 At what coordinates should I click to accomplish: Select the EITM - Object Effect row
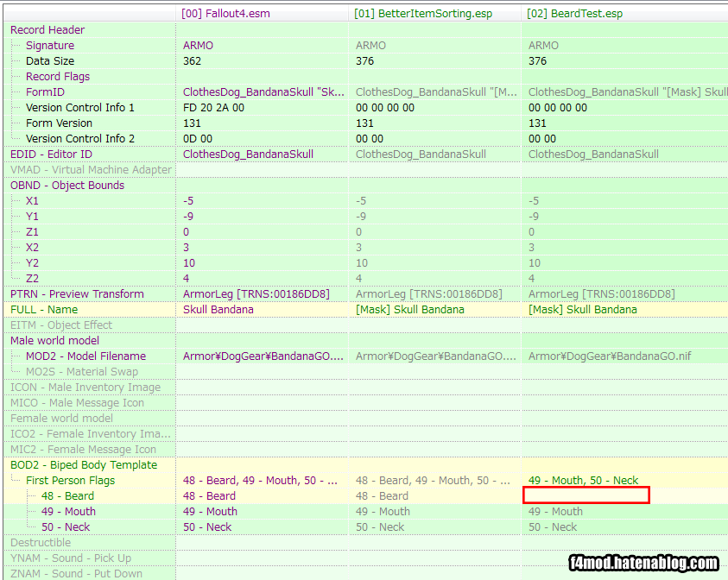click(61, 325)
